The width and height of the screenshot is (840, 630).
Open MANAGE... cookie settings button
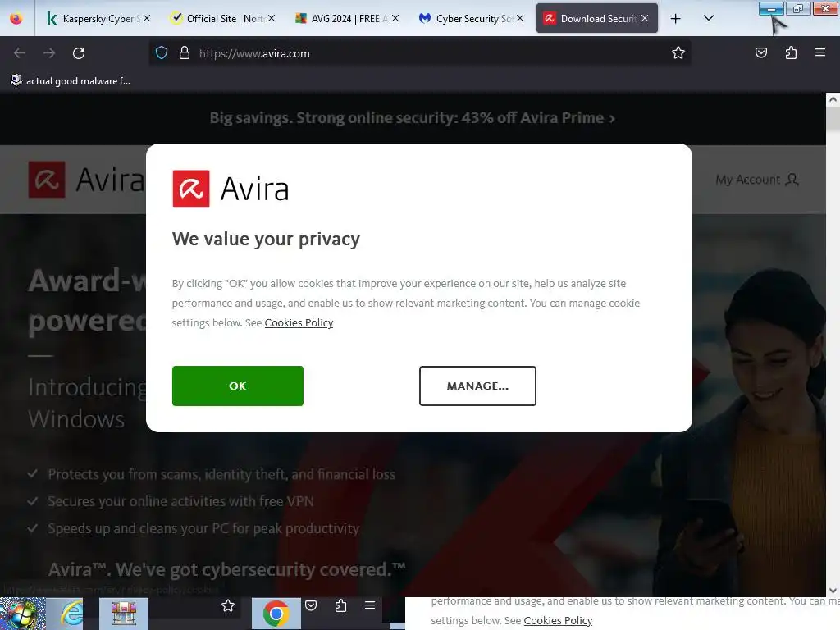[477, 386]
